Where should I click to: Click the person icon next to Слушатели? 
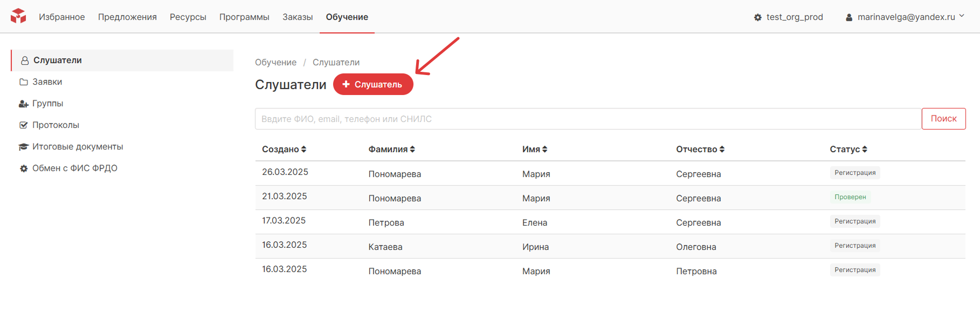25,60
